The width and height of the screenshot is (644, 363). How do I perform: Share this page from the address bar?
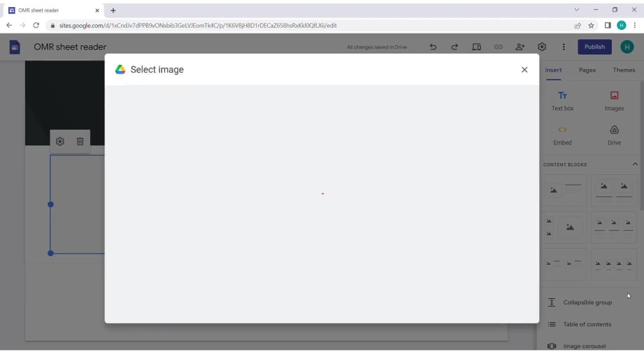(x=578, y=26)
